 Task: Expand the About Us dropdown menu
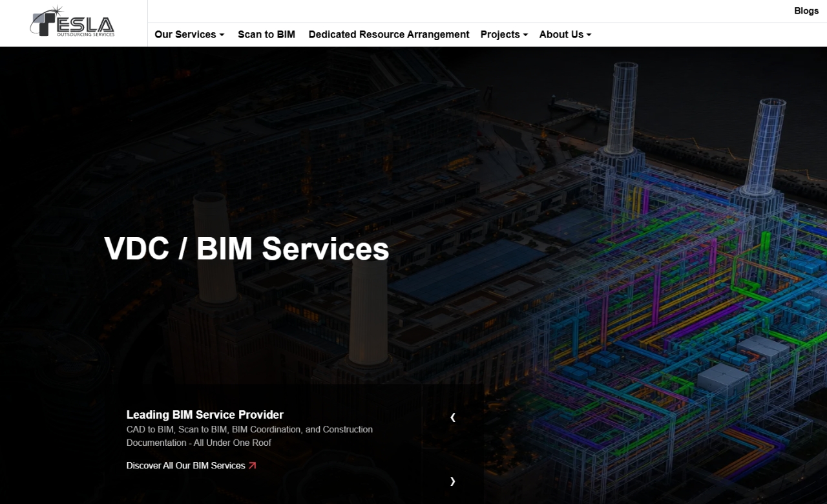[565, 34]
